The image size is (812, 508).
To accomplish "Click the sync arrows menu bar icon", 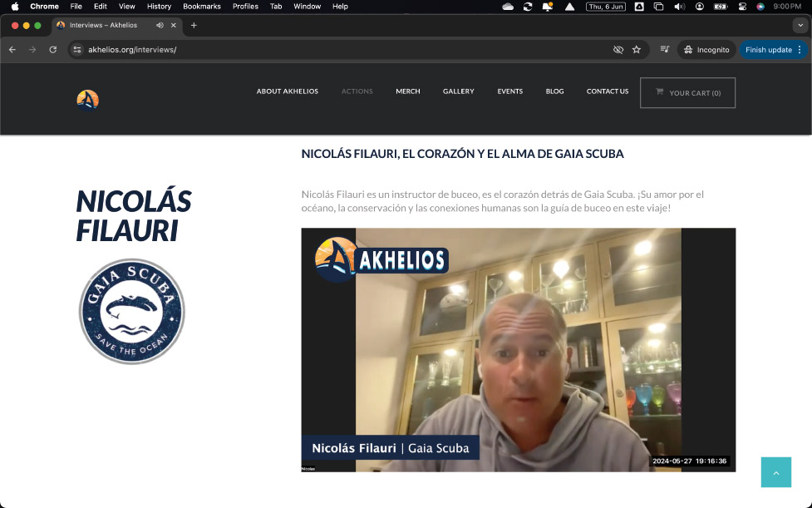I will pyautogui.click(x=528, y=7).
